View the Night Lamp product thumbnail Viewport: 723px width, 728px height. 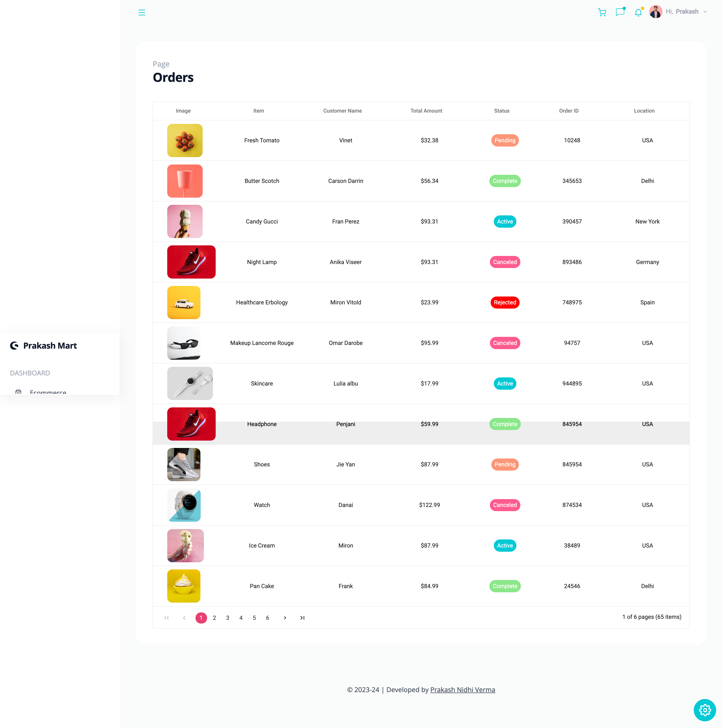tap(191, 262)
